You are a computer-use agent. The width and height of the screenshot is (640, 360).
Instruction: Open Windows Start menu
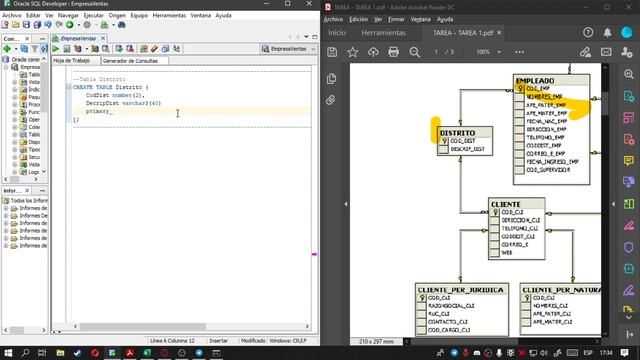point(8,353)
